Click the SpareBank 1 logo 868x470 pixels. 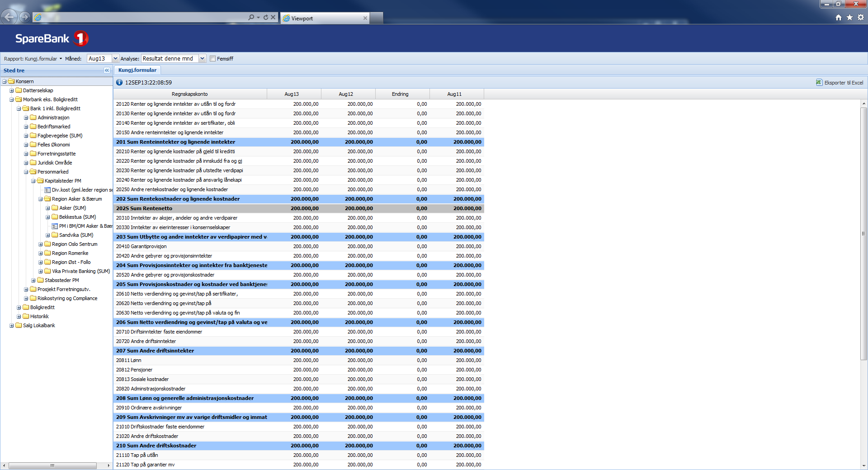52,38
